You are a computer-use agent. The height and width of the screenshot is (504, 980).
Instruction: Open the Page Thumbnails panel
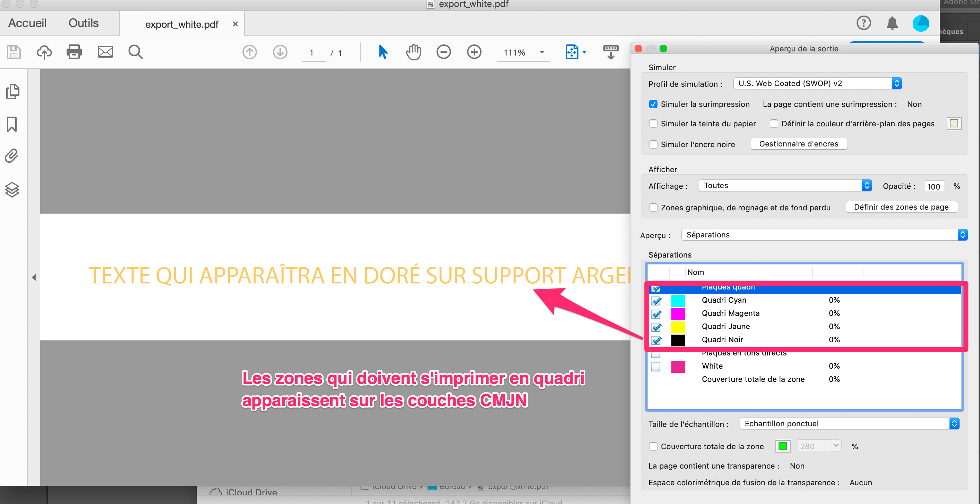(x=12, y=91)
